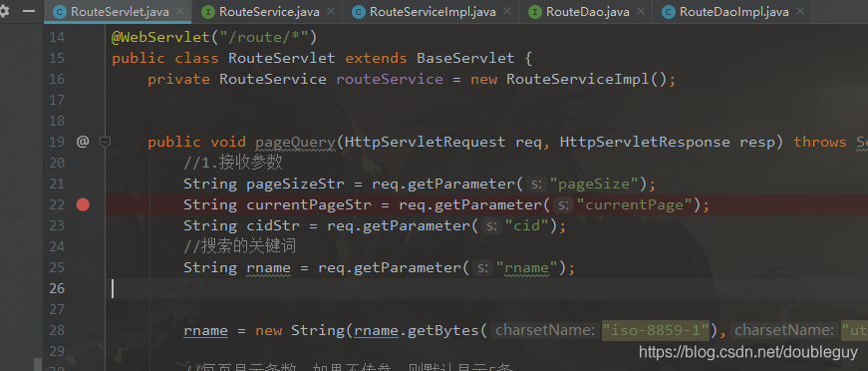Click BaseServlet in the class declaration
The width and height of the screenshot is (868, 371).
point(465,58)
